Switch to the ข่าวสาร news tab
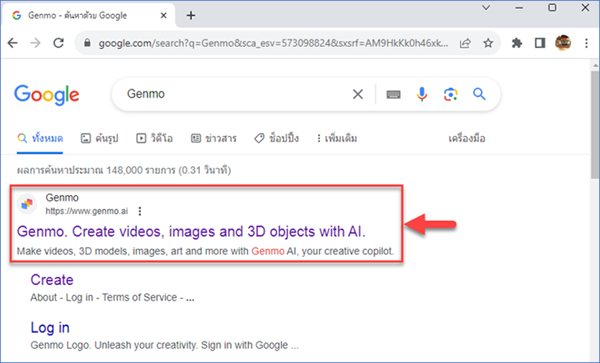Viewport: 600px width, 363px height. tap(214, 138)
